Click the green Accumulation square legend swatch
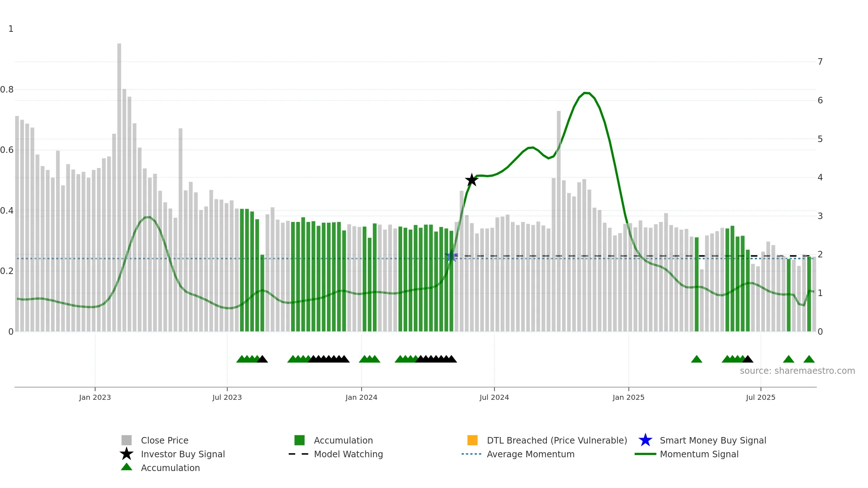 point(299,440)
